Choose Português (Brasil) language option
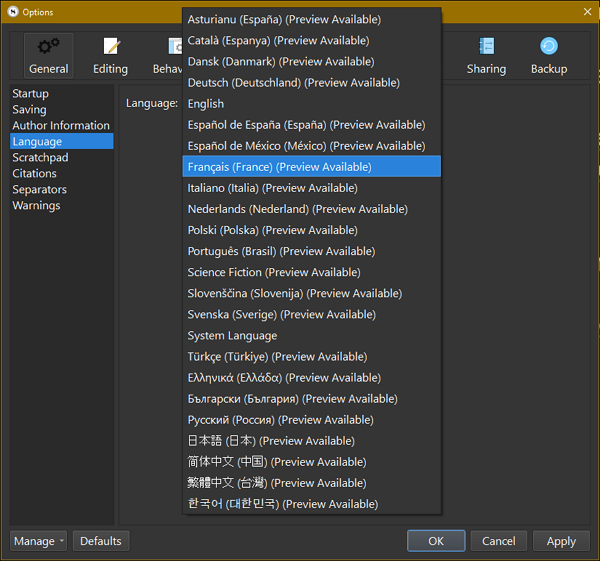This screenshot has height=561, width=600. pos(311,251)
